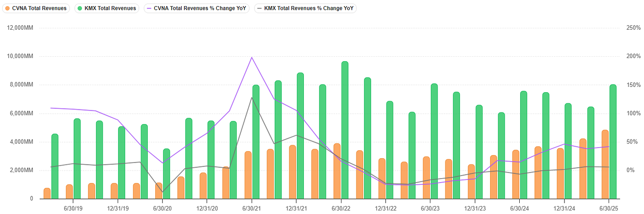Viewport: 644px width, 214px height.
Task: Select the orange CVNA bar at 6/30/25
Action: (605, 164)
